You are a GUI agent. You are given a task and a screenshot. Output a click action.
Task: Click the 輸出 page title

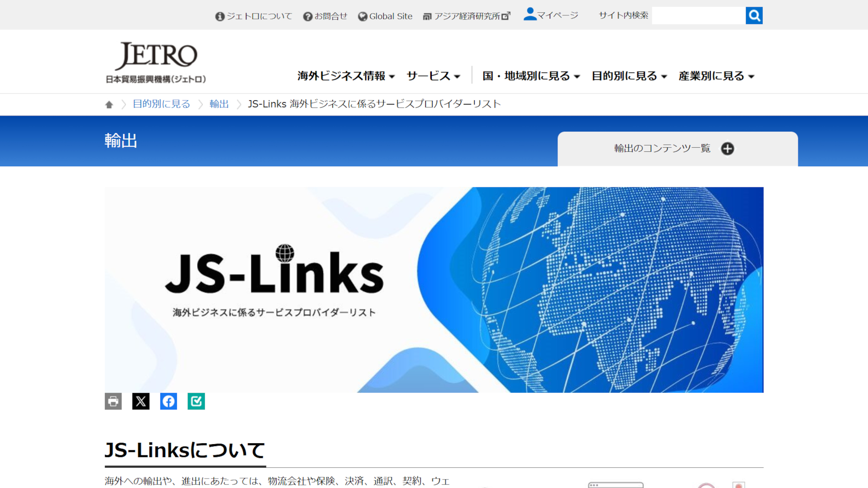[121, 141]
